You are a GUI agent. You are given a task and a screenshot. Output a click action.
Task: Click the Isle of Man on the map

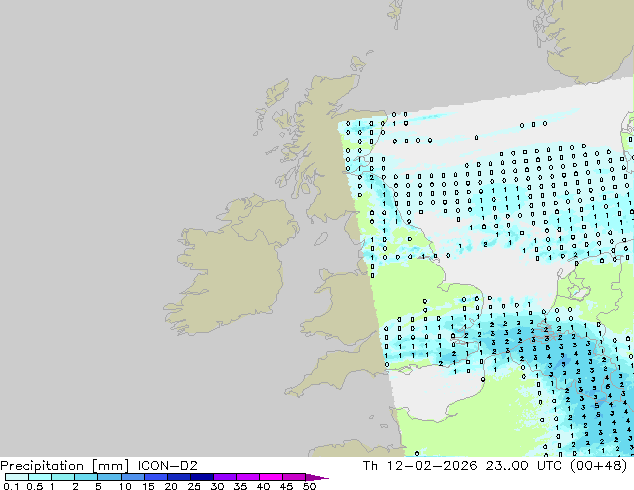(321, 239)
